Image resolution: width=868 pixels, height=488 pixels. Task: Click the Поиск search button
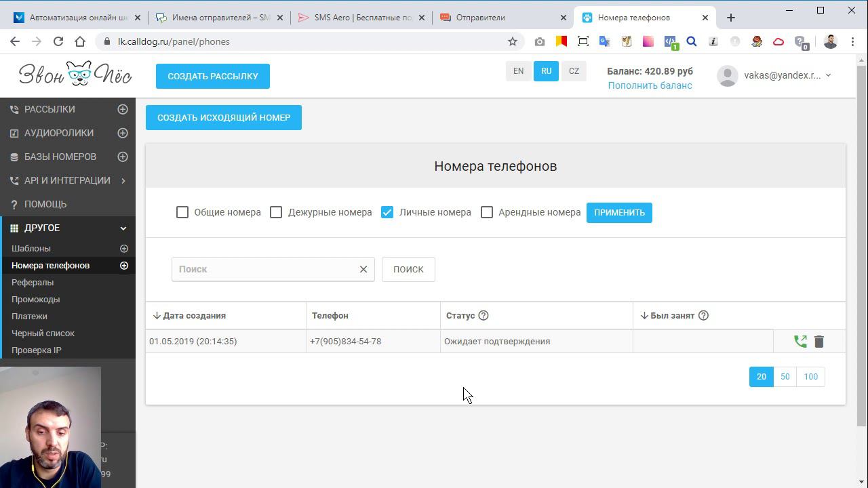click(408, 269)
